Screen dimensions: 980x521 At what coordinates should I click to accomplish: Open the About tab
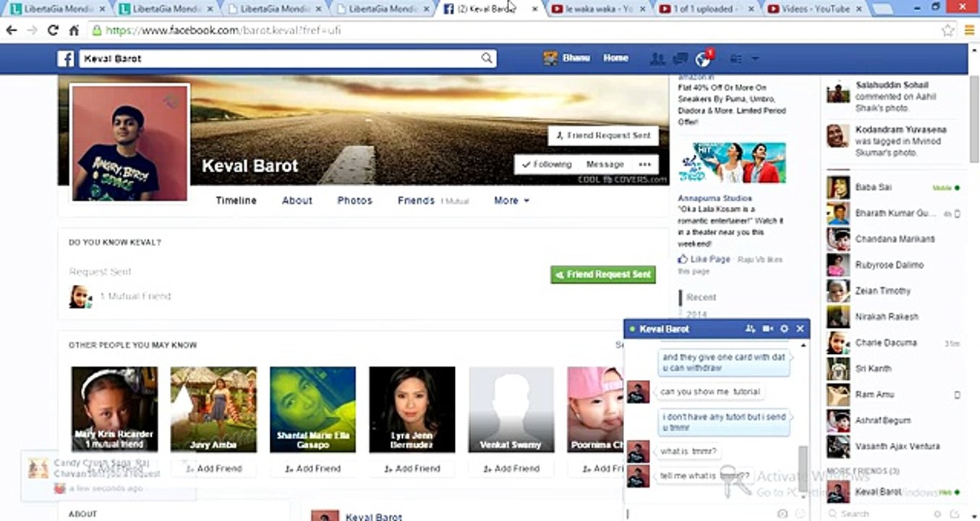[297, 200]
